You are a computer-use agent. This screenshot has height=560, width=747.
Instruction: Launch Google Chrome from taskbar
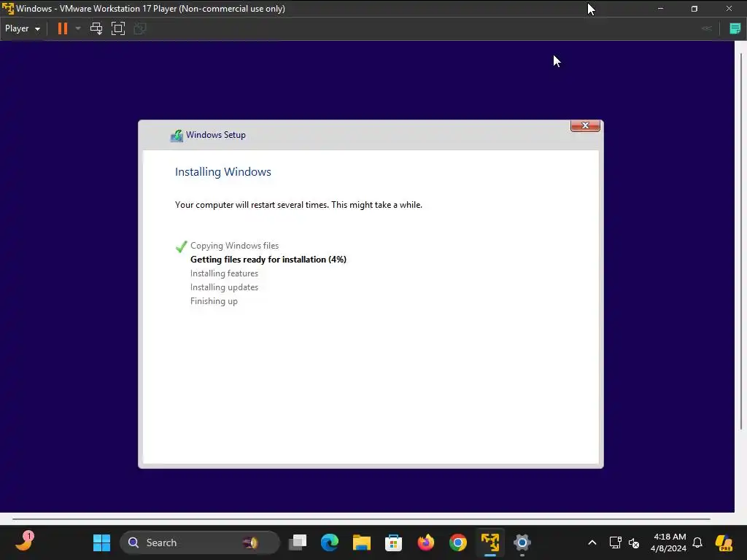458,542
